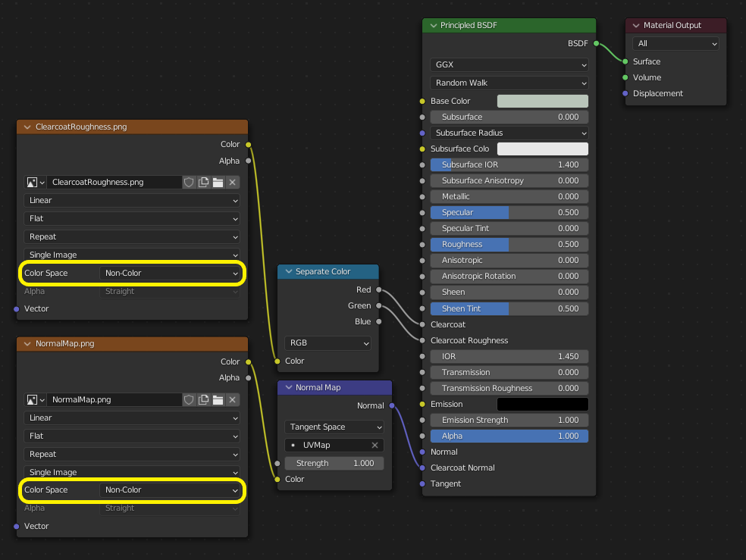
Task: Unlink the ClearcoatRoughness.png image with the X icon
Action: [x=232, y=182]
